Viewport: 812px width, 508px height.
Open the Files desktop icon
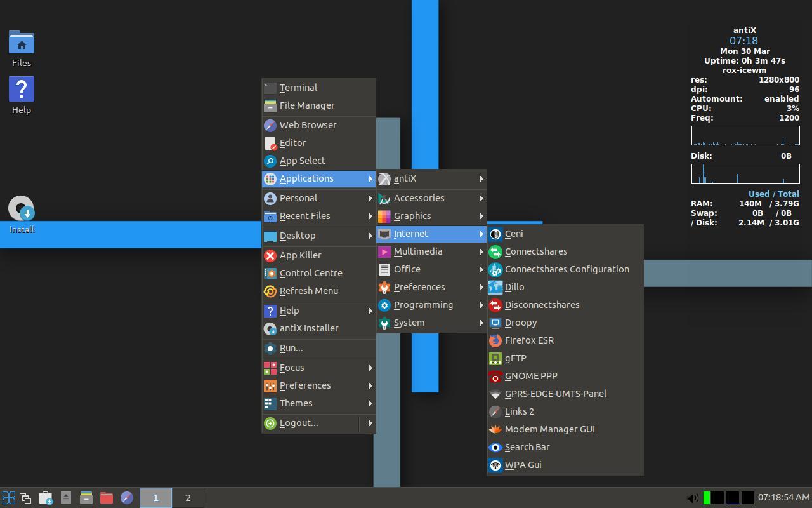[22, 49]
